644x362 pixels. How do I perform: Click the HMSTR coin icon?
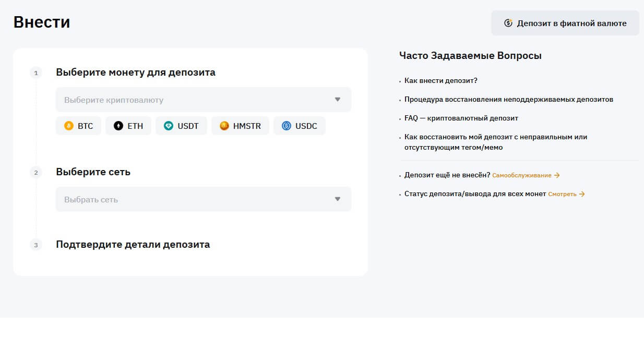(224, 126)
